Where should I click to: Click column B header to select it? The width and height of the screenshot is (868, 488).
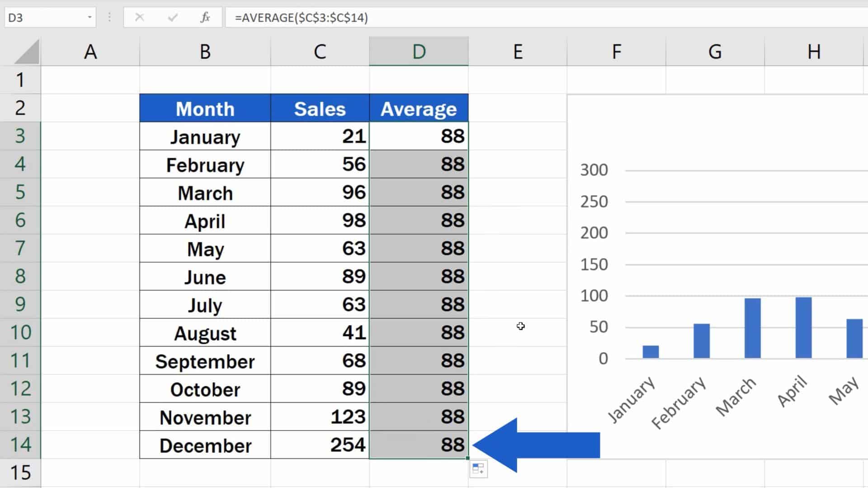(x=205, y=52)
